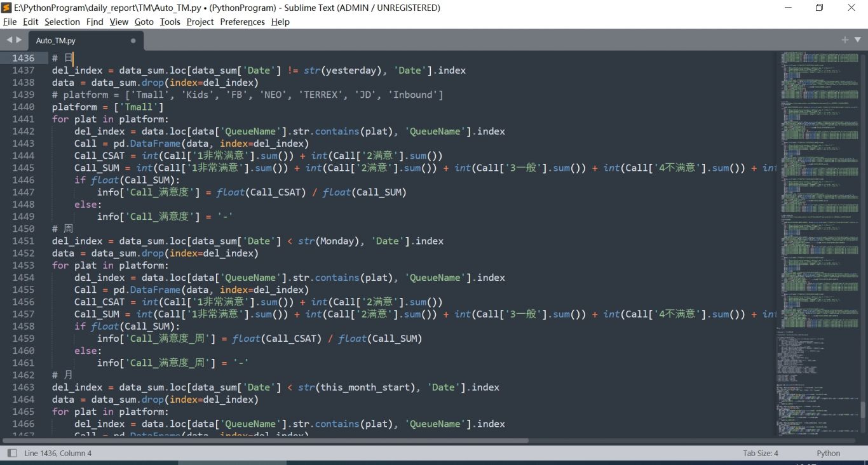The image size is (868, 465).
Task: Open the Project menu
Action: 200,22
